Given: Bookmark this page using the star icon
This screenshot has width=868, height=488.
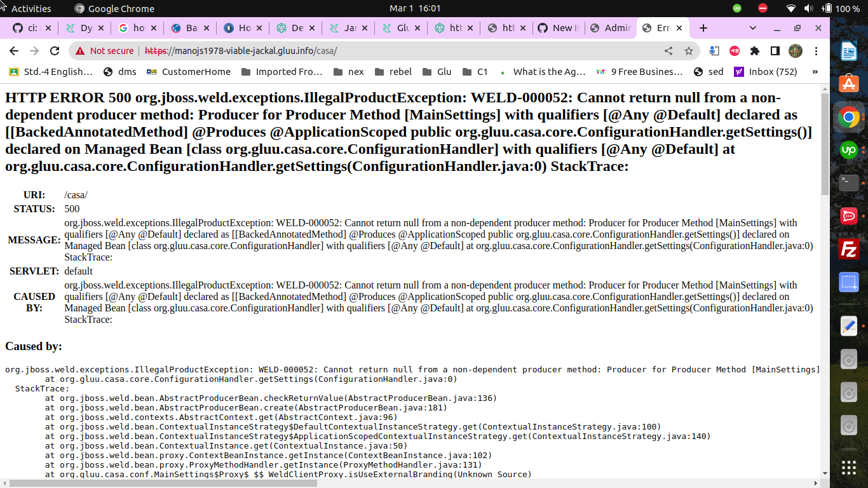Looking at the screenshot, I should pyautogui.click(x=689, y=51).
